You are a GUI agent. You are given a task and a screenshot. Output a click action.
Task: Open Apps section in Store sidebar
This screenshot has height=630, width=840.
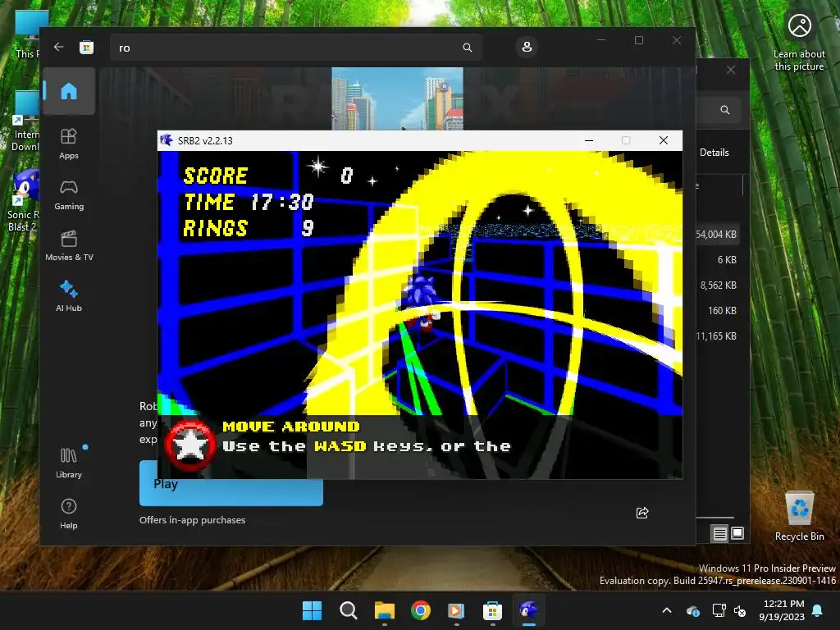pos(69,144)
